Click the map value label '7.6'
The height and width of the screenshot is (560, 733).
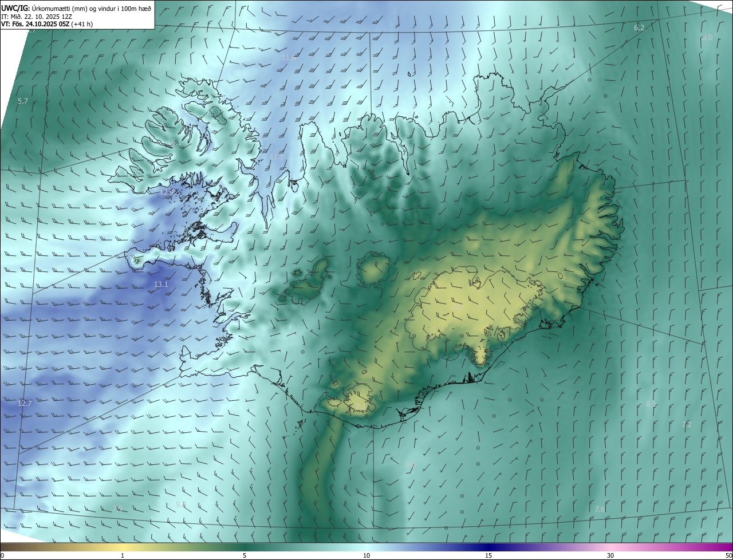click(x=600, y=509)
